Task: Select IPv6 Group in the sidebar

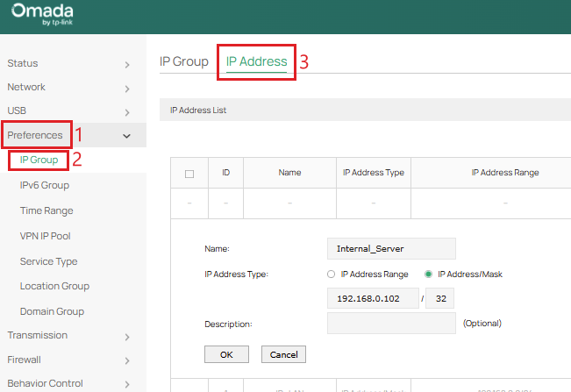Action: pyautogui.click(x=45, y=185)
